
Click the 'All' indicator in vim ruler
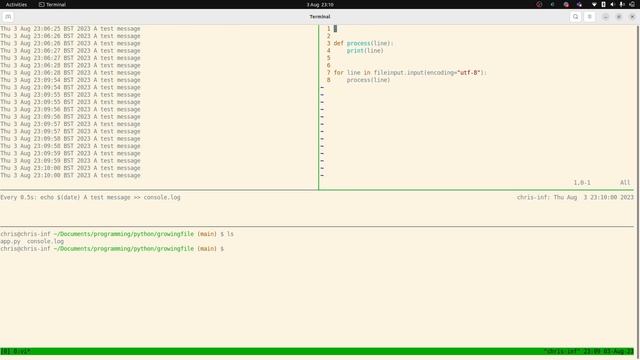point(625,182)
